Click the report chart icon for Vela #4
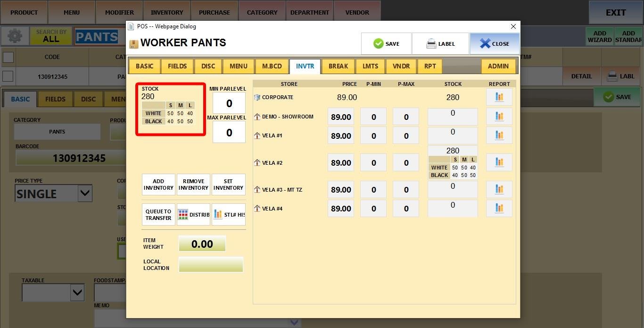Viewport: 644px width, 328px height. [x=499, y=208]
